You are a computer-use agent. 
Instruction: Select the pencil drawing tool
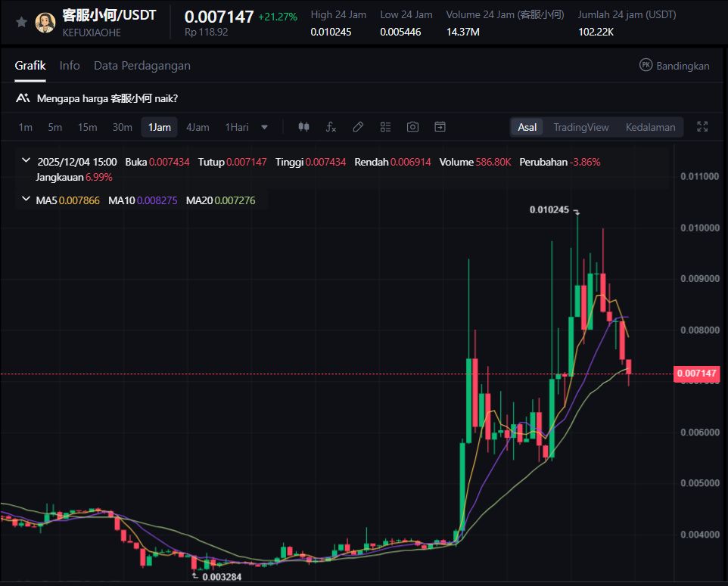(x=359, y=127)
